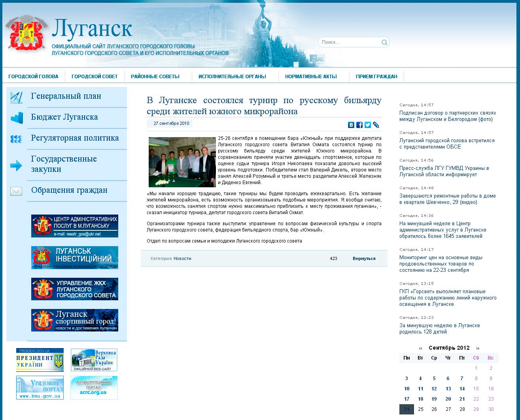Click the article headline about бильярду
Screen dimensions: 520x420
264,106
